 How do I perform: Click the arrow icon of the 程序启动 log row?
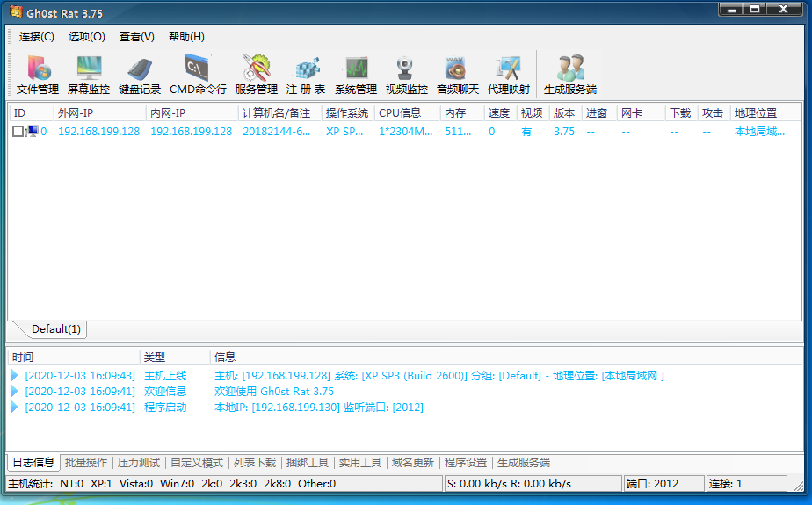point(15,408)
